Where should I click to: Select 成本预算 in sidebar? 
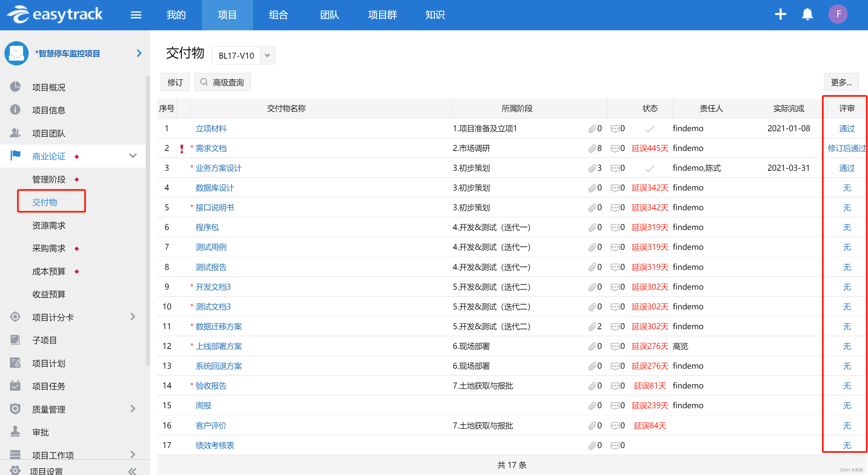pos(49,271)
